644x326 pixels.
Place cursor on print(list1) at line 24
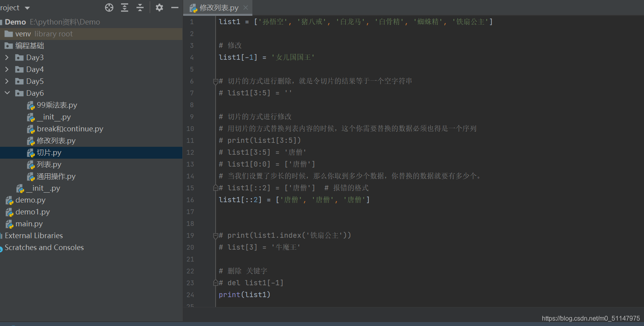[244, 295]
